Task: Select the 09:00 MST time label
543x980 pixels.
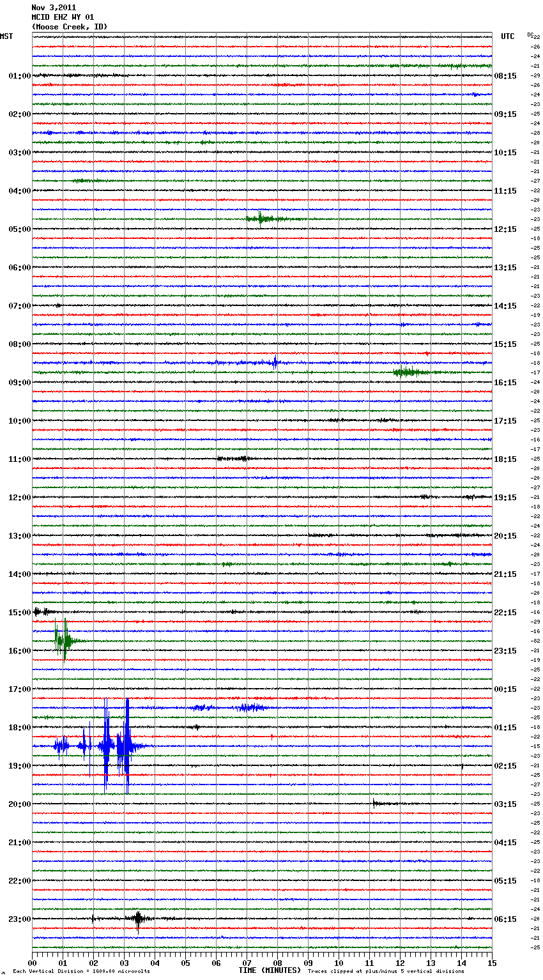Action: pyautogui.click(x=19, y=383)
